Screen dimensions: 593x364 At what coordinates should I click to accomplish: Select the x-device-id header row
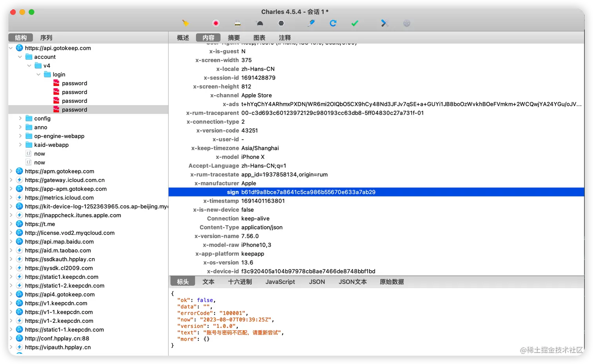pos(377,271)
